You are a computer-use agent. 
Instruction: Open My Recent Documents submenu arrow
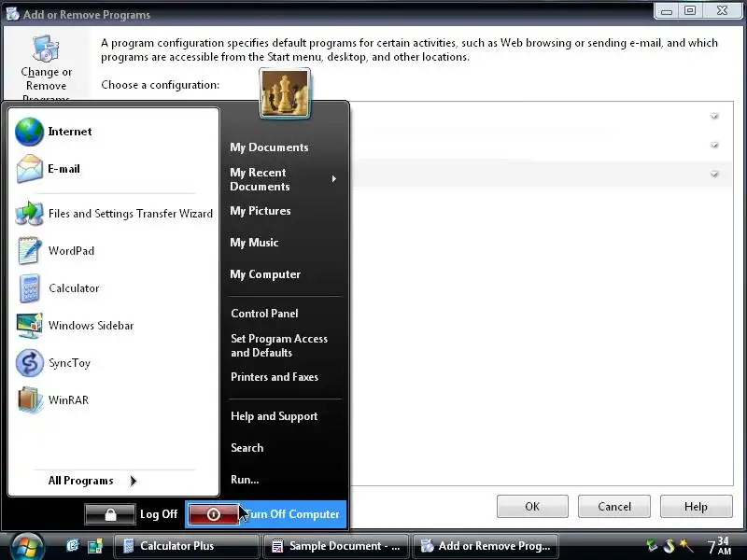pos(334,179)
